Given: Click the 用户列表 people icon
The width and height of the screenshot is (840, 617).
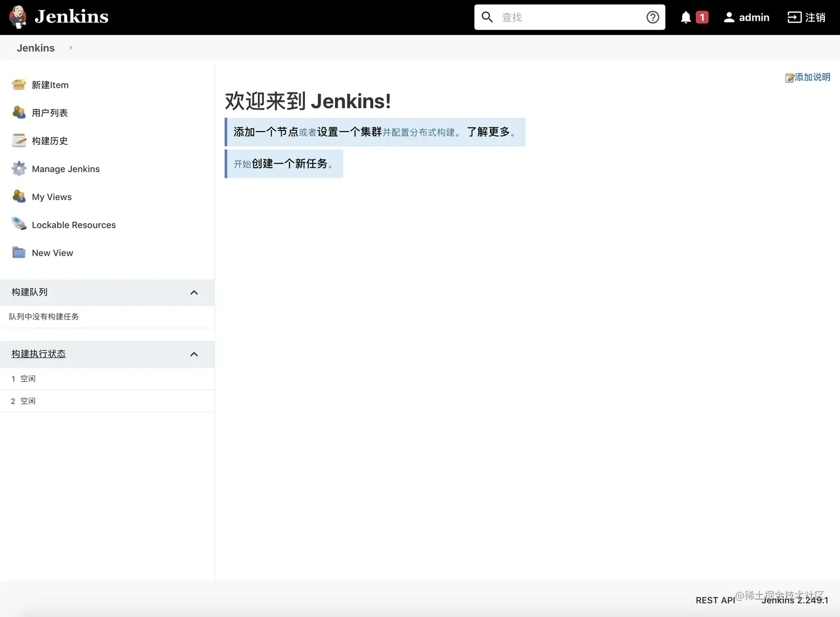Looking at the screenshot, I should pyautogui.click(x=19, y=112).
